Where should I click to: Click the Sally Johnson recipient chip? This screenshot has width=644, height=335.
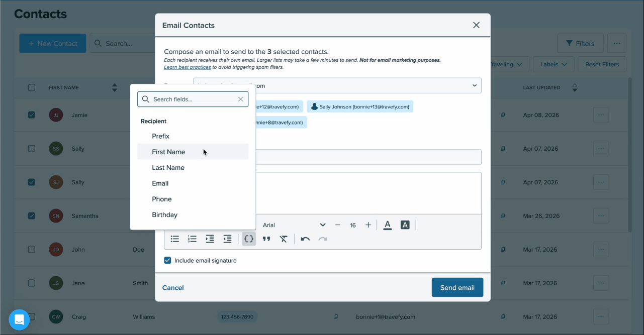[360, 106]
